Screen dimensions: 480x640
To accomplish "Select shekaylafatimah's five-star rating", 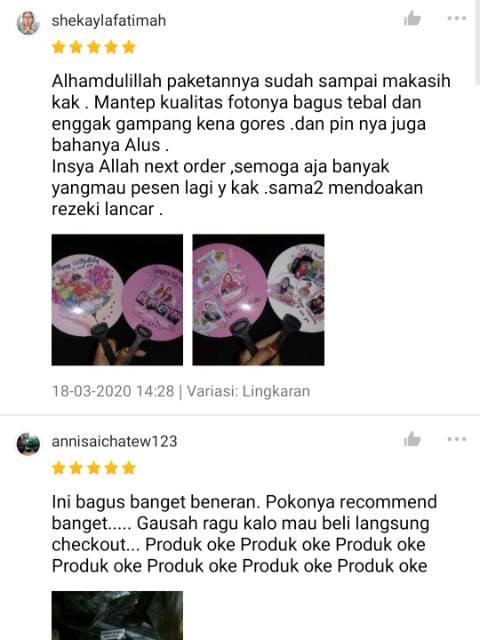I will [94, 47].
